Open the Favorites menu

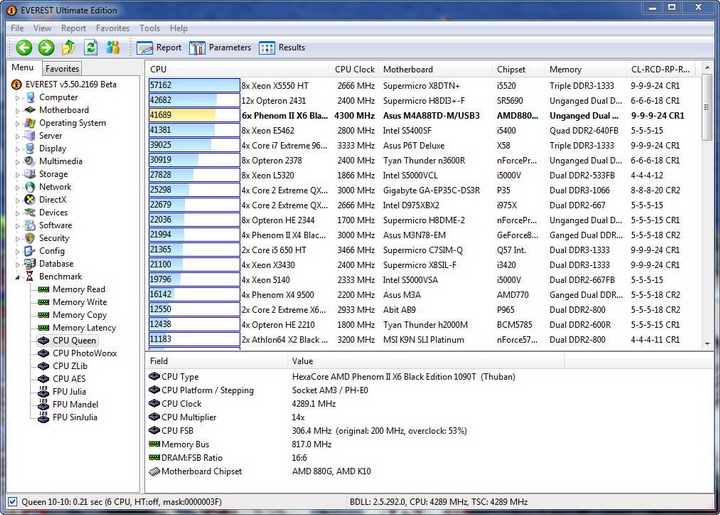(112, 28)
